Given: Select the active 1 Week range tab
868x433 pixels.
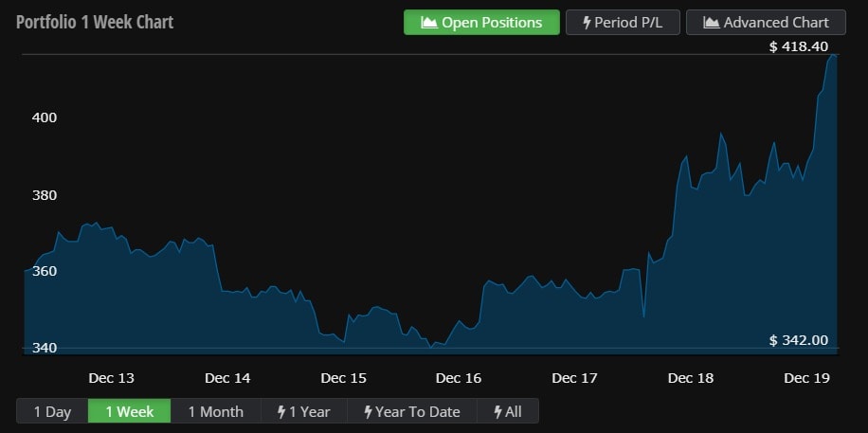Looking at the screenshot, I should coord(129,411).
